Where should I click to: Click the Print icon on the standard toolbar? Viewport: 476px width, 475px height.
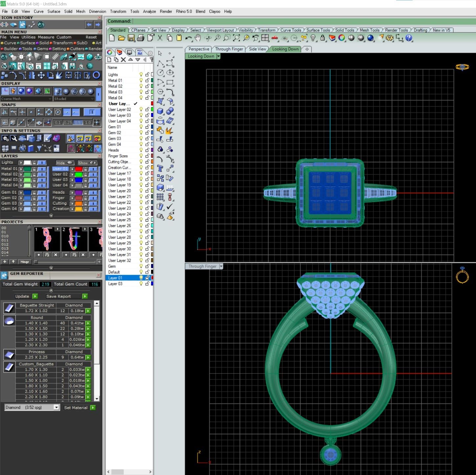(x=141, y=38)
